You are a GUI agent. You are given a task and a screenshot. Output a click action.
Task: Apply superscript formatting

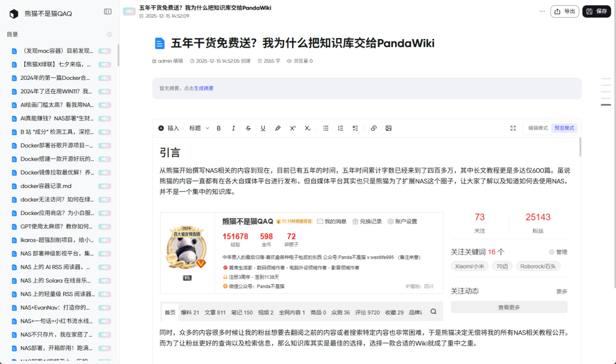(x=293, y=128)
